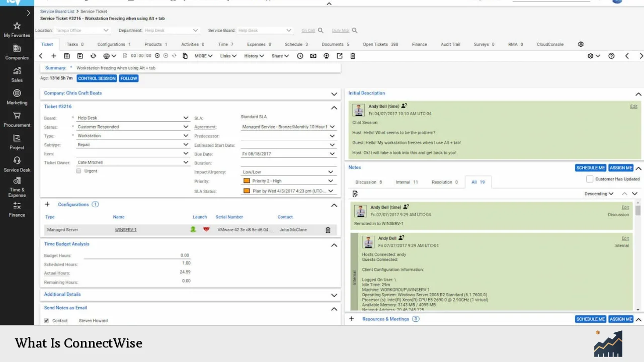Image resolution: width=644 pixels, height=362 pixels.
Task: Click the CONTROL SESSION button
Action: (x=97, y=78)
